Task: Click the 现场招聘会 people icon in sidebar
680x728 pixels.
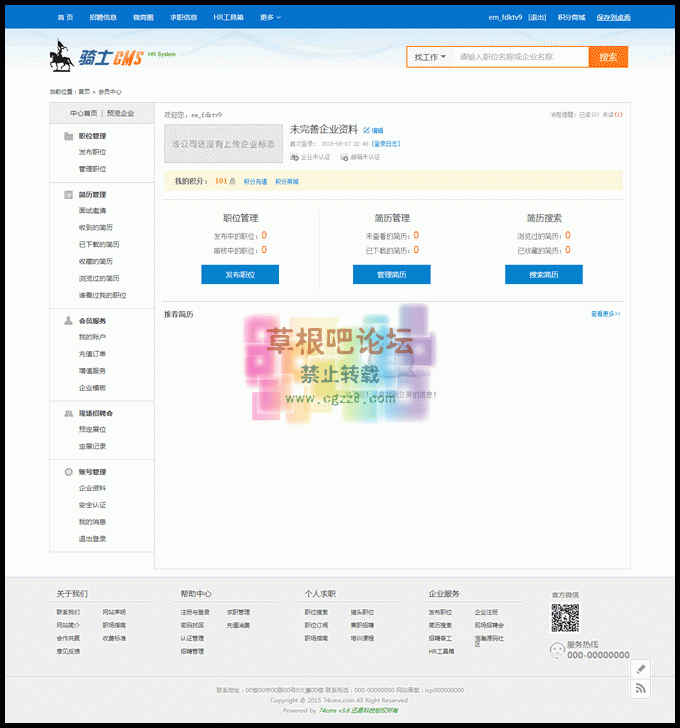Action: click(x=68, y=413)
